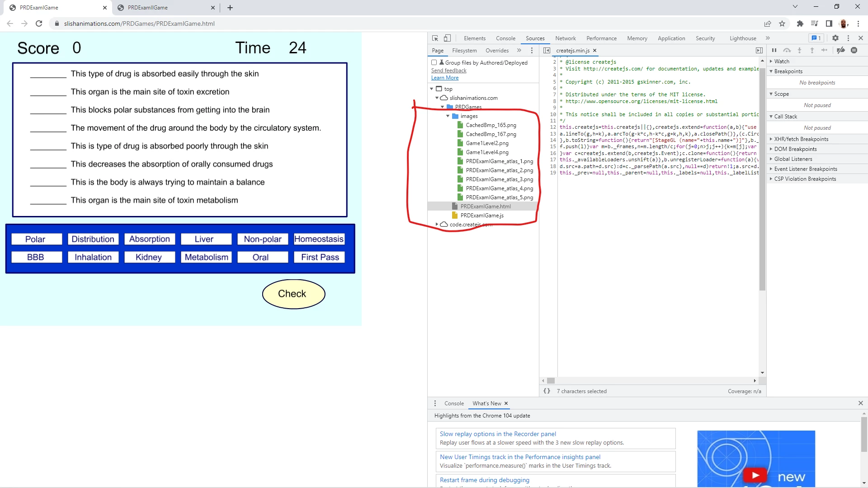
Task: Toggle pause on exceptions icon
Action: [x=854, y=51]
